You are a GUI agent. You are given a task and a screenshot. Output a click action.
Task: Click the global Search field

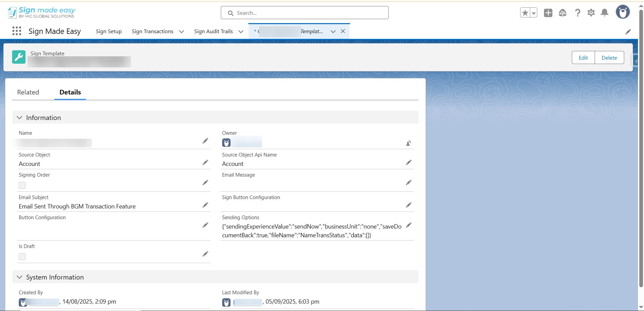[305, 13]
